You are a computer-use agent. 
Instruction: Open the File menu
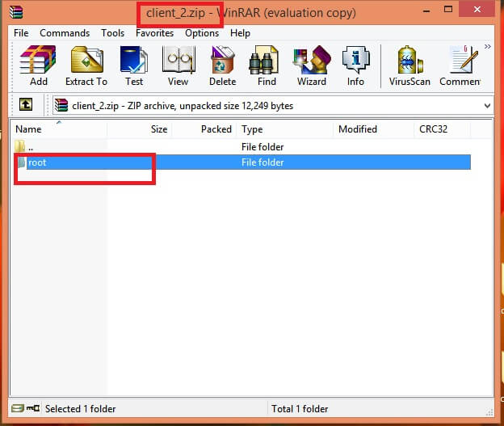pos(21,33)
